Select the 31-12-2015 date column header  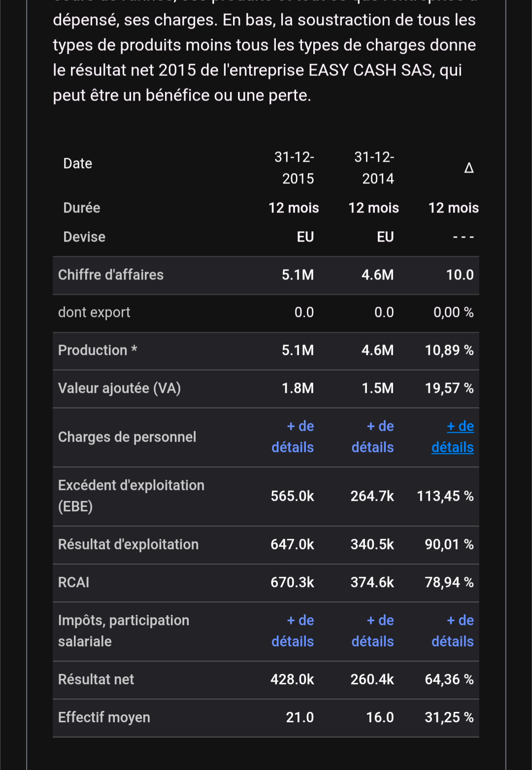point(295,168)
